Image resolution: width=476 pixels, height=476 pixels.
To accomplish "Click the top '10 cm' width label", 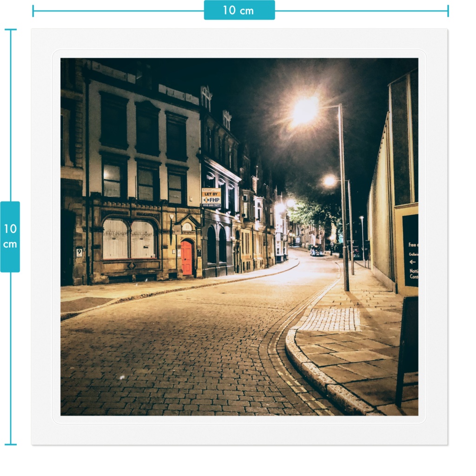I will tap(239, 10).
